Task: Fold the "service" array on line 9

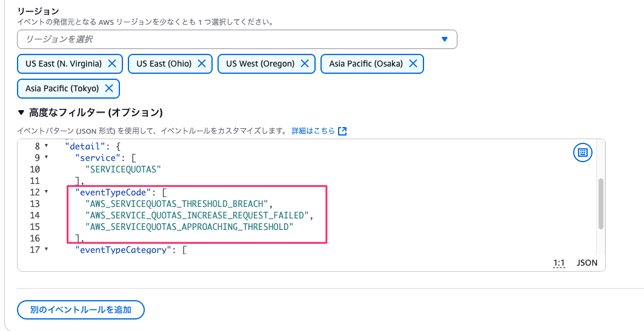Action: (47, 158)
